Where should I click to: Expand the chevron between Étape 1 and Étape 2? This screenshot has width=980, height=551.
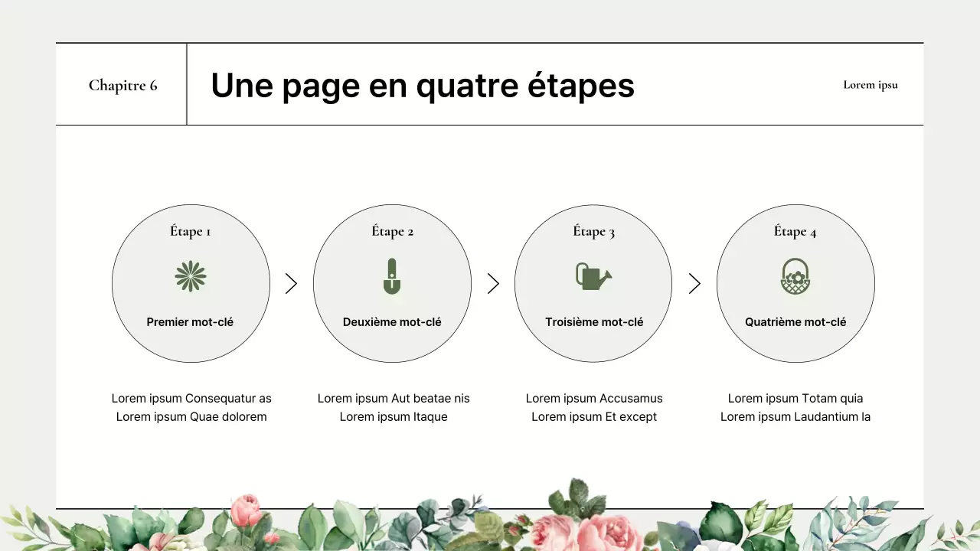[x=292, y=283]
